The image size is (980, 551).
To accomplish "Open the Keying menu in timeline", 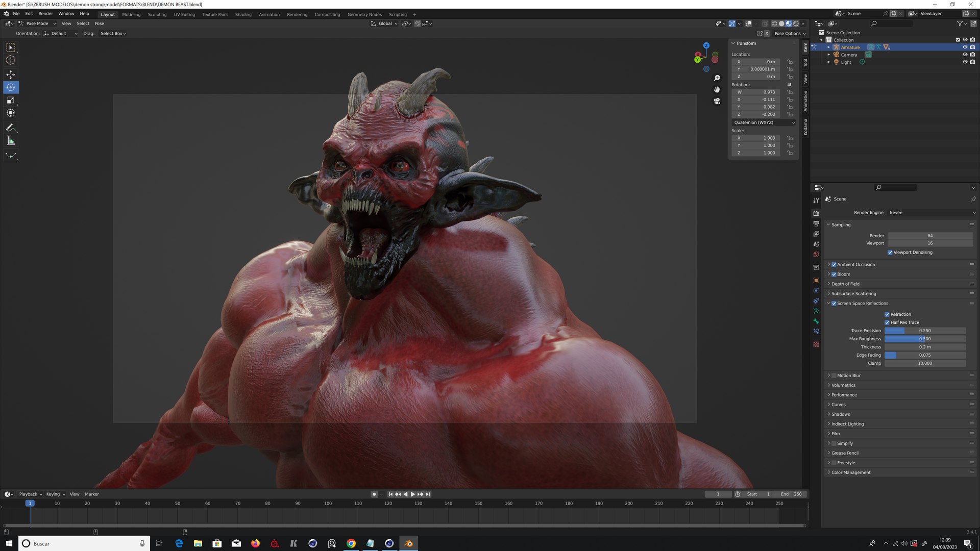I will click(x=56, y=494).
